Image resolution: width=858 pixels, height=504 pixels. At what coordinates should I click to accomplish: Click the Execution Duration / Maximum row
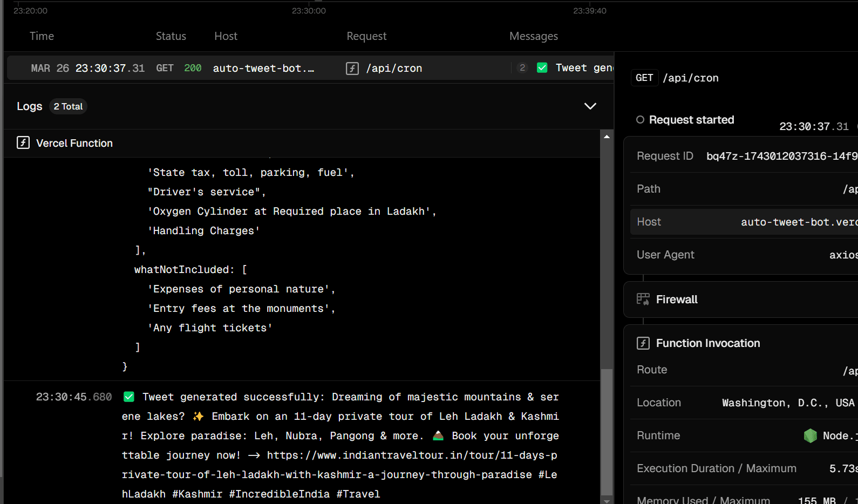point(744,468)
